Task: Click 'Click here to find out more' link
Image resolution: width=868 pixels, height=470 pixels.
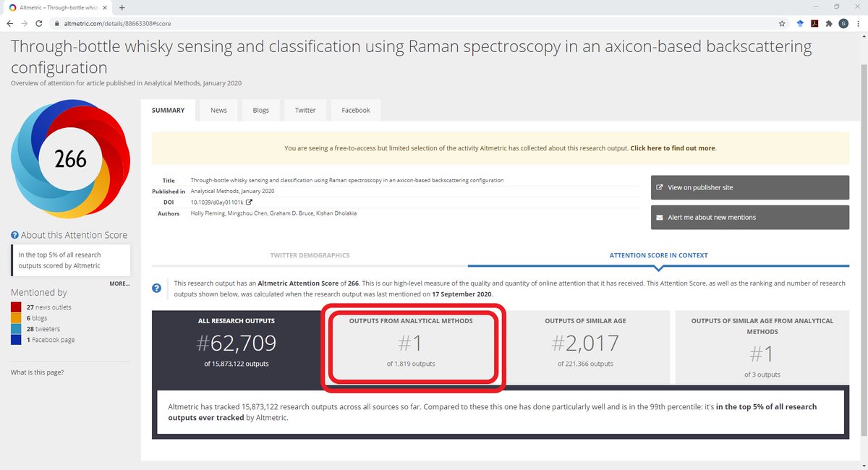Action: pos(673,148)
